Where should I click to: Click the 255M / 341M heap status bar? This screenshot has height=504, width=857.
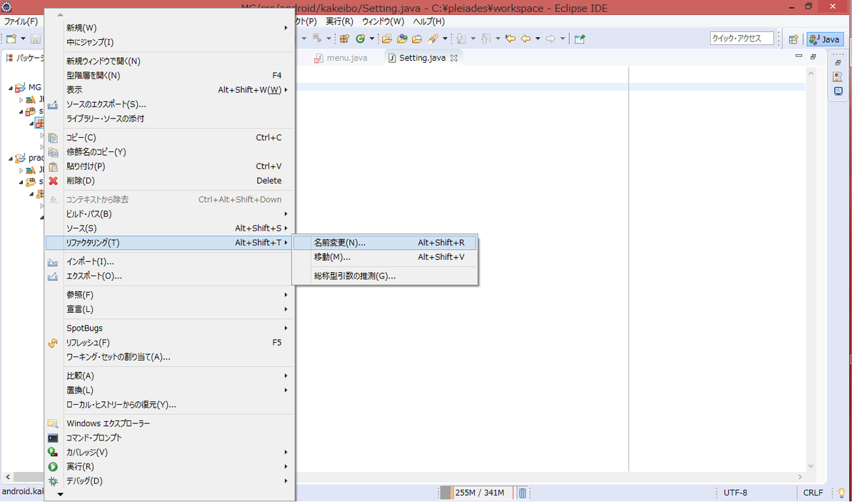coord(476,493)
